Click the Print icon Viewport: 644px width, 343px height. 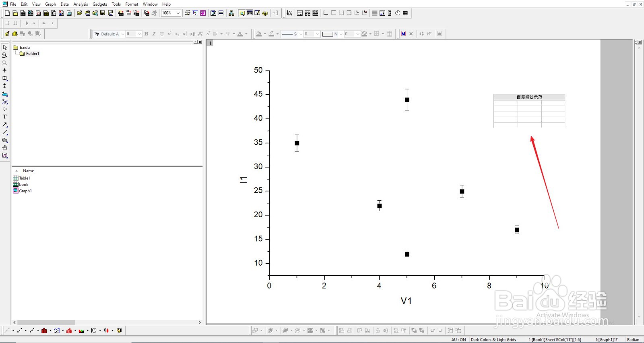pyautogui.click(x=187, y=13)
